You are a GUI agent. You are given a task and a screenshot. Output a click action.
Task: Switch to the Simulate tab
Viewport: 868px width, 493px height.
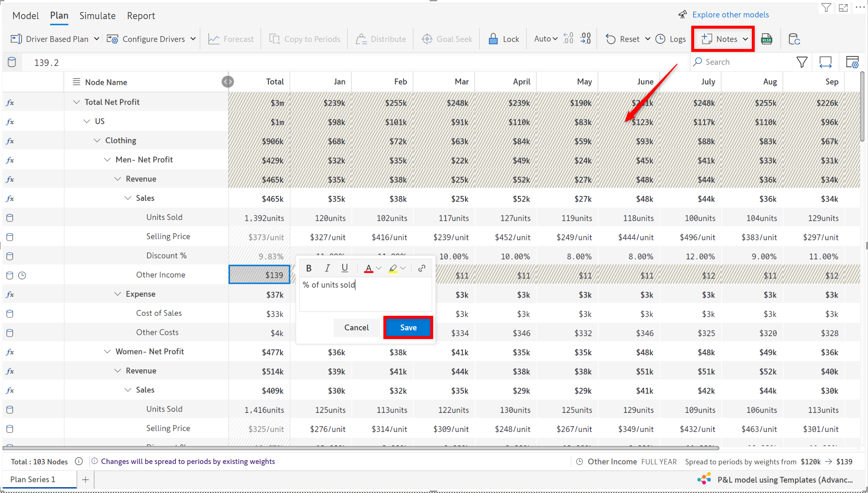[x=98, y=16]
